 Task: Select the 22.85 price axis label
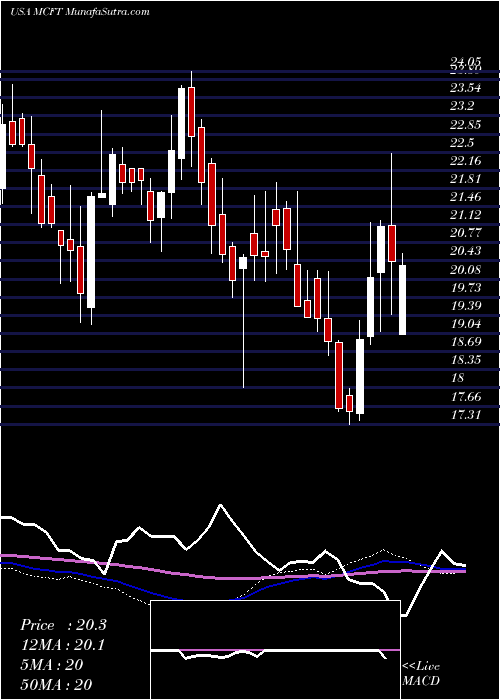(x=466, y=125)
